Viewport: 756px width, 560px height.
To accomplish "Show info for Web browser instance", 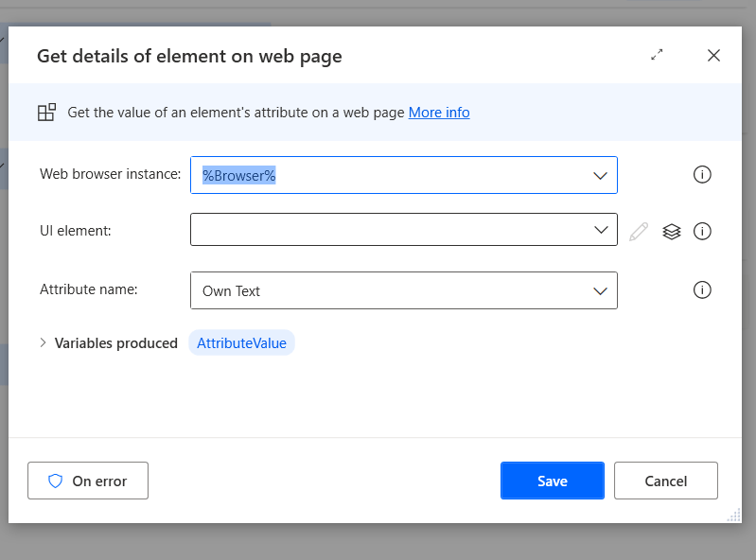I will (x=702, y=175).
